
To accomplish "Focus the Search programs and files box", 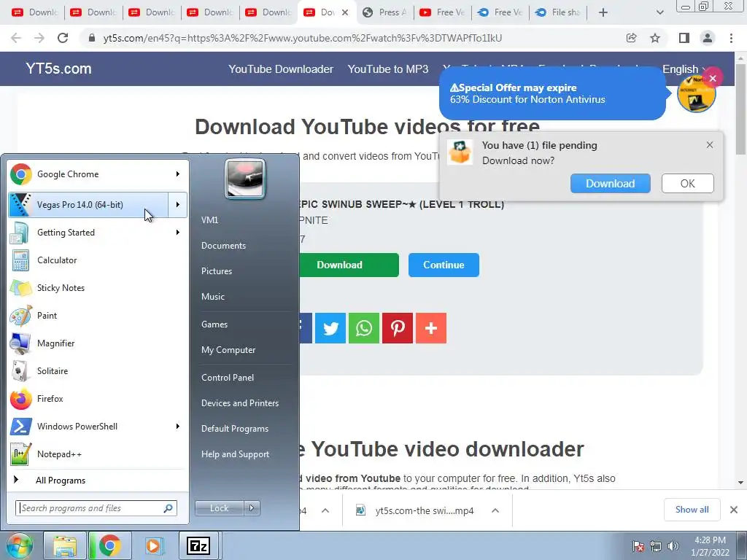I will click(96, 508).
